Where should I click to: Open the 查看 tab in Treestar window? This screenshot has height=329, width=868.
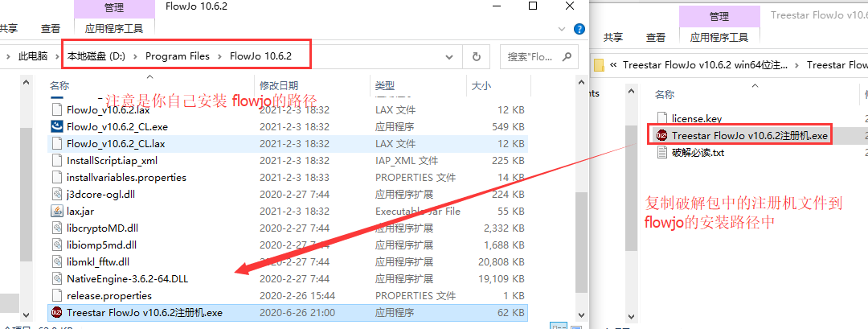[x=656, y=37]
